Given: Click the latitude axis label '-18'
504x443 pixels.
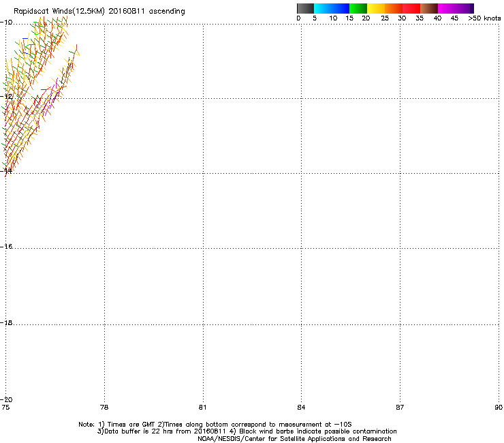Looking at the screenshot, I should [6, 322].
